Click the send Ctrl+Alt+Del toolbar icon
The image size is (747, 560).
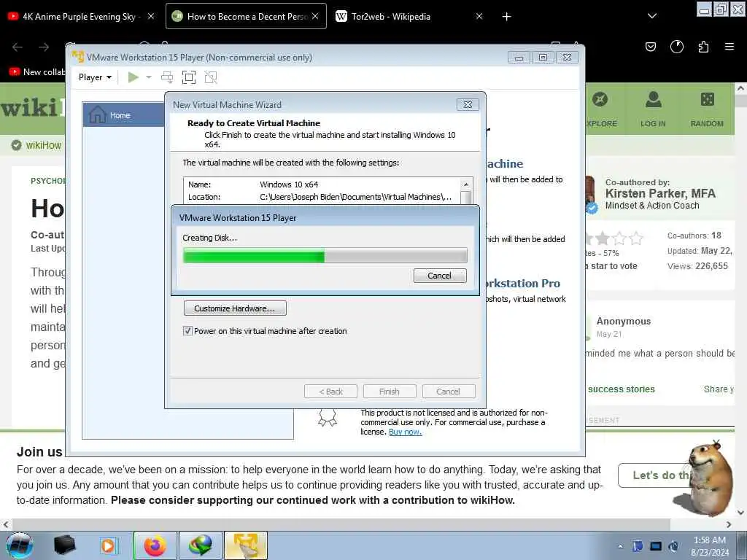click(x=167, y=77)
